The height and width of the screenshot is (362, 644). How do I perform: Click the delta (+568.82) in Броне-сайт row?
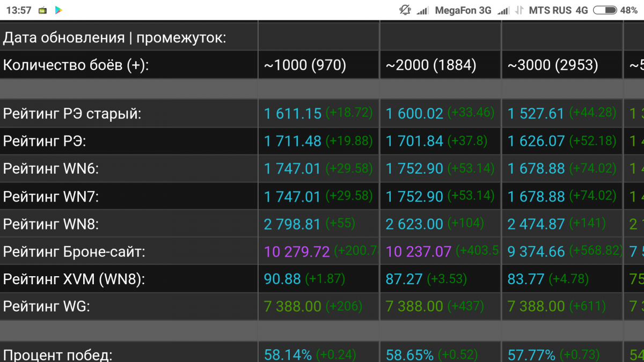click(x=596, y=250)
